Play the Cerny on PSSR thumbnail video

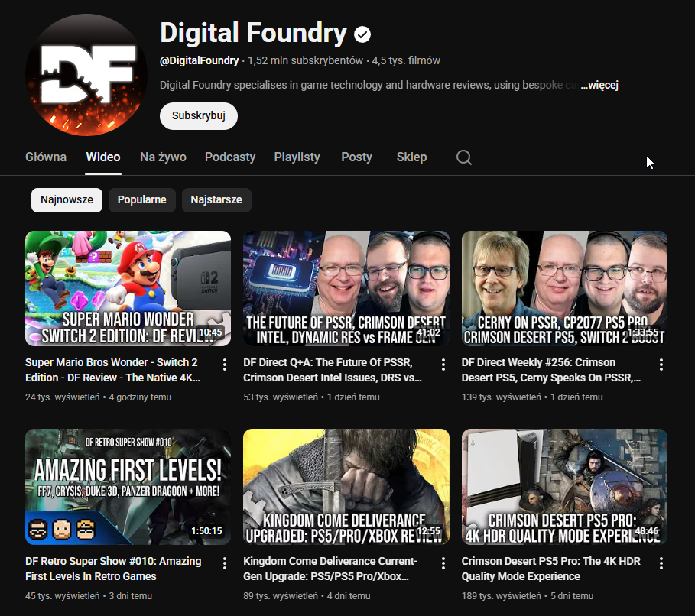coord(564,288)
